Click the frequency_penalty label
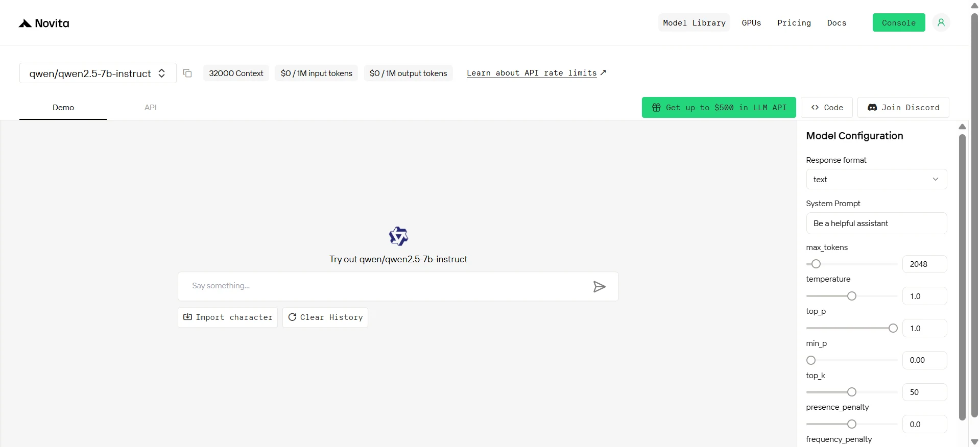The image size is (980, 447). coord(839,439)
